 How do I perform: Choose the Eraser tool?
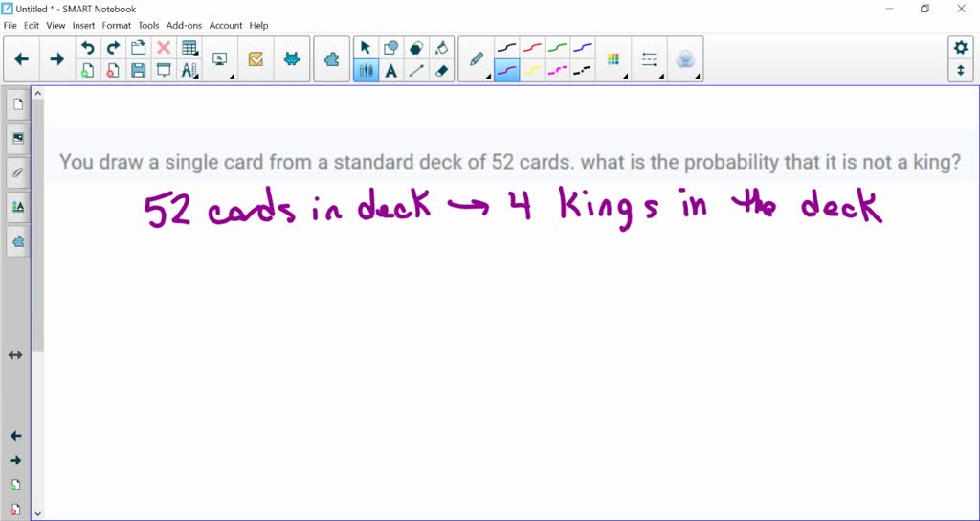pos(441,71)
